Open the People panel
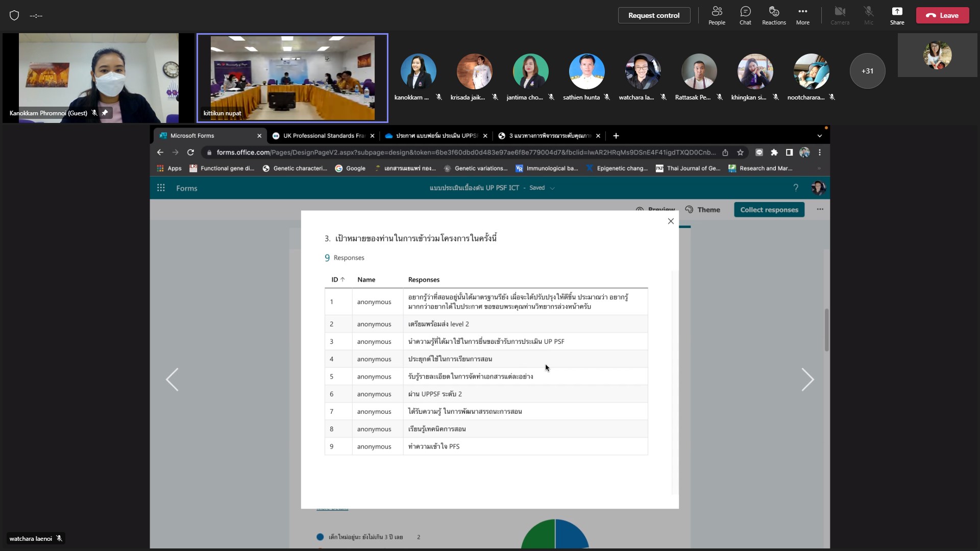Viewport: 980px width, 551px height. point(717,15)
